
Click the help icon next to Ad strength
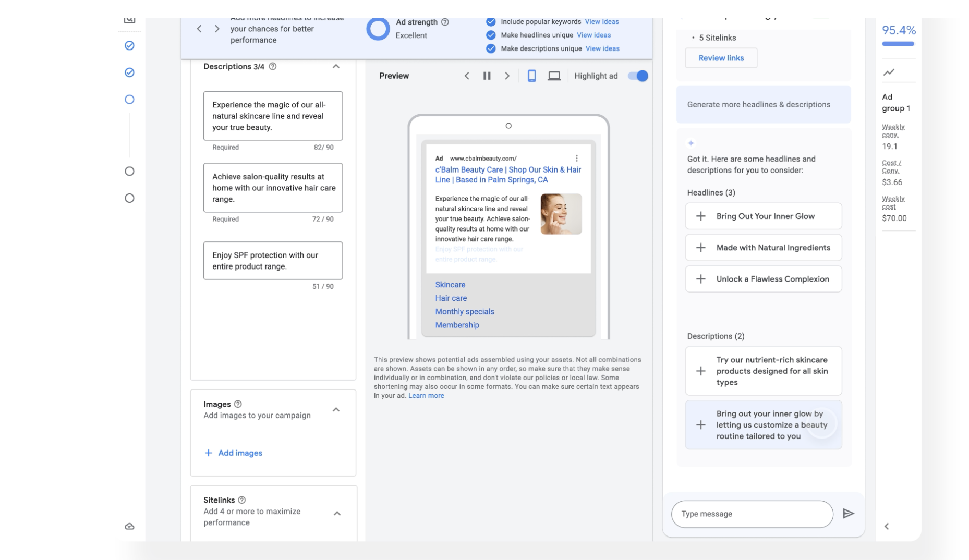click(x=445, y=22)
